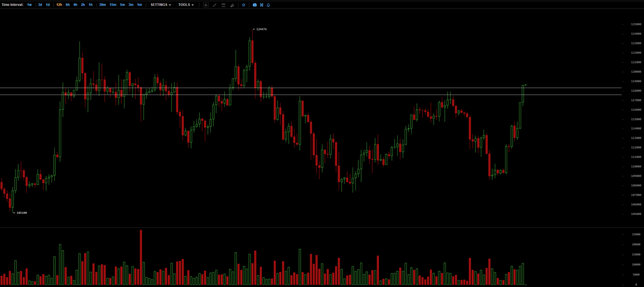The height and width of the screenshot is (287, 644).
Task: Switch to the 1h interval
Action: [91, 4]
